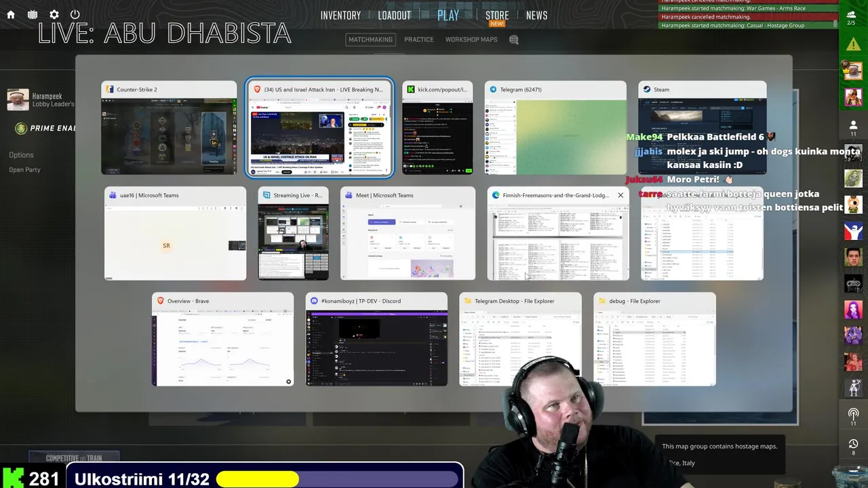This screenshot has width=868, height=488.
Task: Click Steam icon in switcher title
Action: [646, 89]
